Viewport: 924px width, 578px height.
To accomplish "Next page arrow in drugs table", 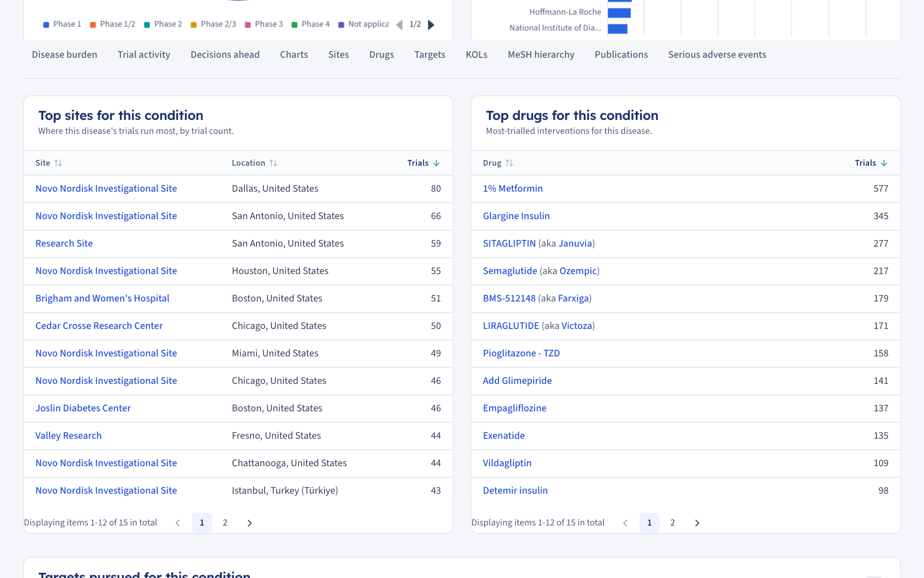I will [x=697, y=523].
